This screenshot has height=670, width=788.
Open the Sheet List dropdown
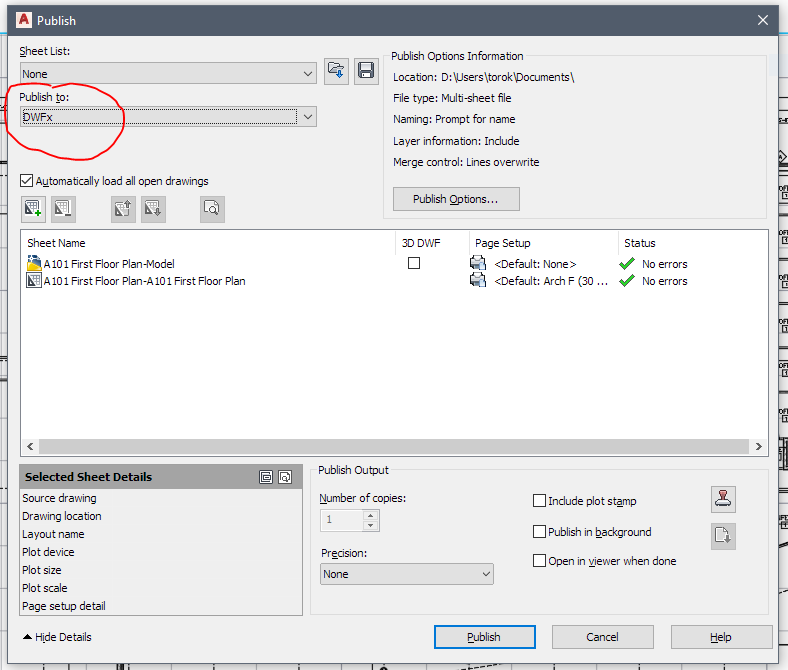[x=168, y=74]
